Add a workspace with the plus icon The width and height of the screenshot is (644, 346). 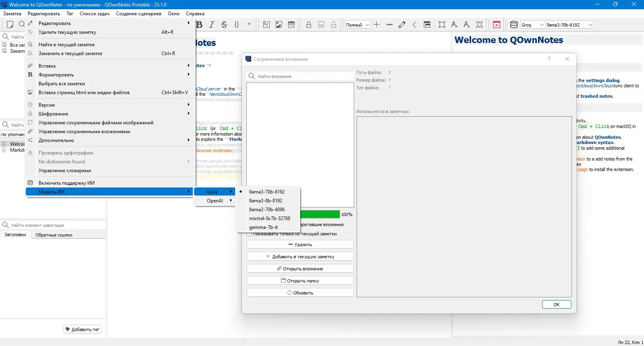point(377,25)
